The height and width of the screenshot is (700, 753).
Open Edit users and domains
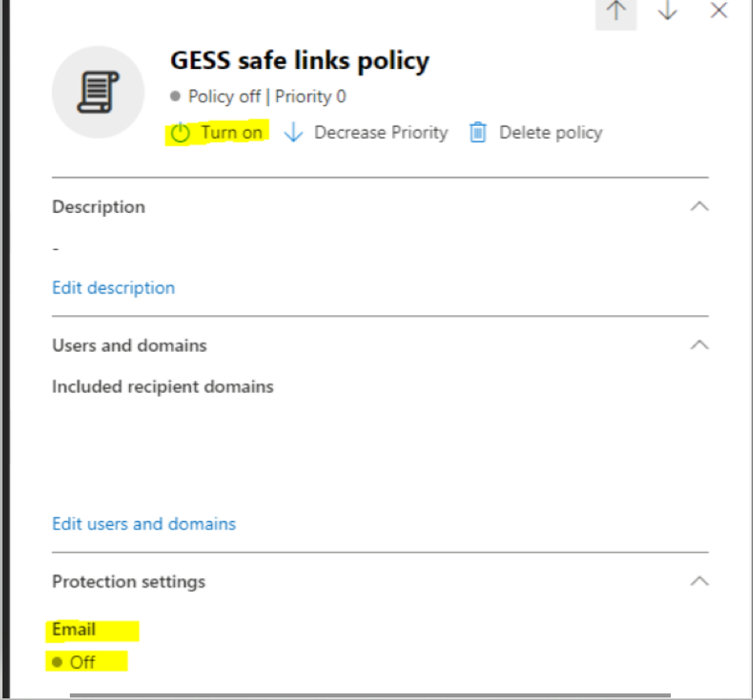(x=144, y=523)
